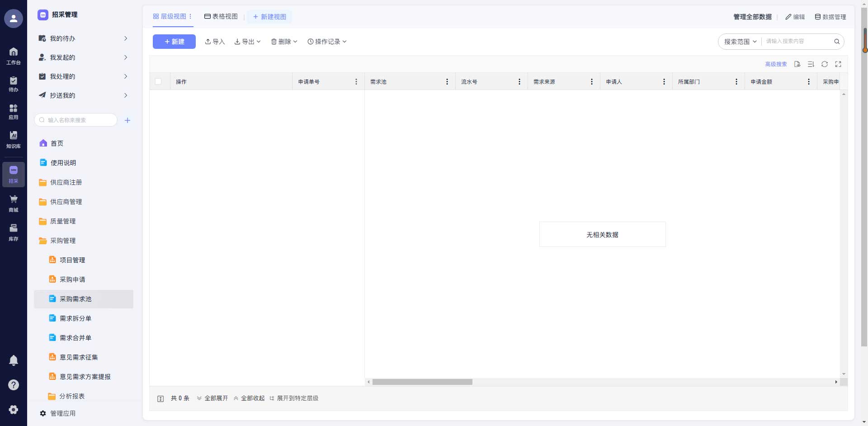868x426 pixels.
Task: Click the 商城 icon in the navigation rail
Action: click(x=14, y=203)
